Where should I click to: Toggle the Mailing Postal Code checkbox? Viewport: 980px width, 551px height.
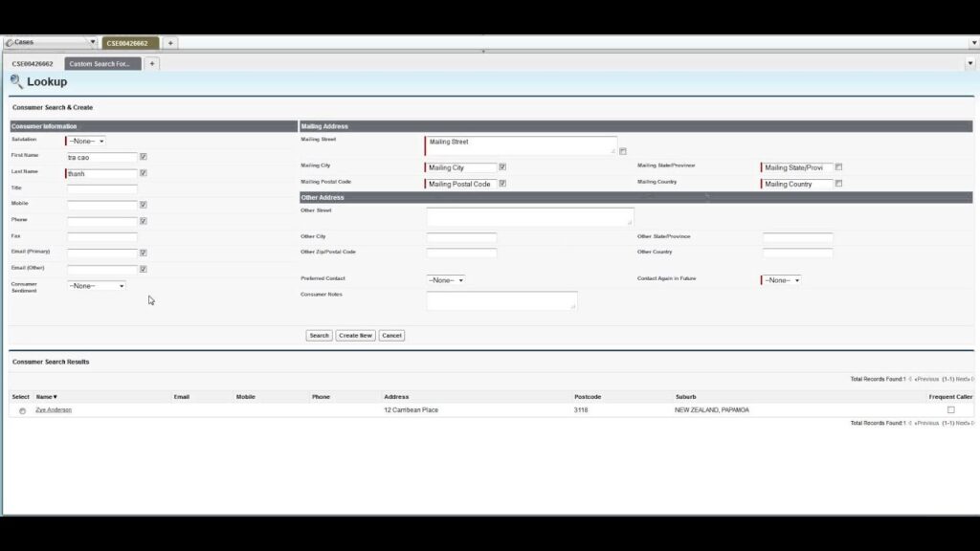click(502, 184)
